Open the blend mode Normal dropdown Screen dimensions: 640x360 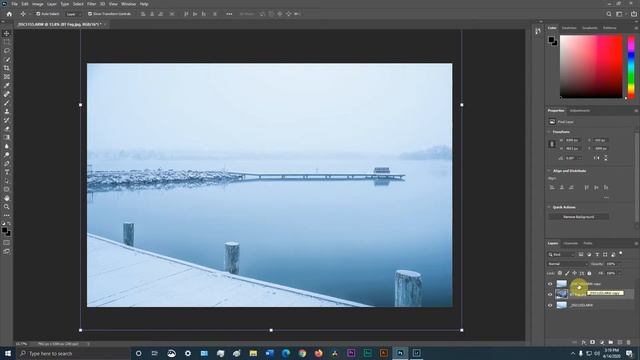[x=567, y=264]
